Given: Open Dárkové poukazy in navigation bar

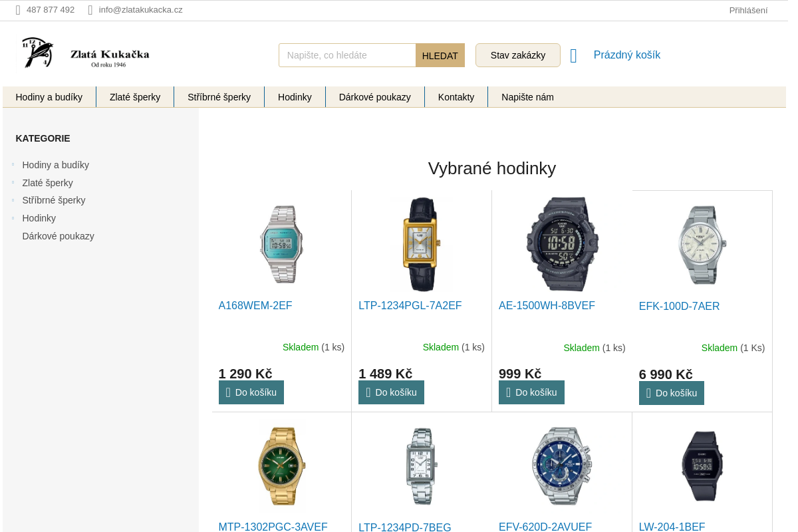Looking at the screenshot, I should [374, 97].
